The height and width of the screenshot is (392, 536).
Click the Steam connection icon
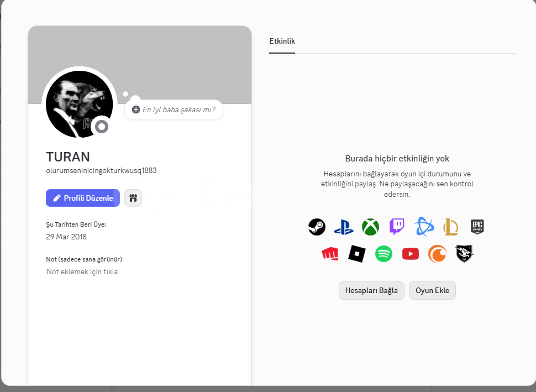tap(317, 227)
